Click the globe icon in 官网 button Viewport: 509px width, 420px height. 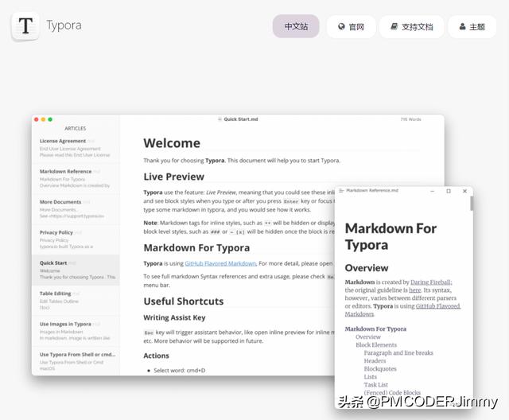pyautogui.click(x=341, y=26)
